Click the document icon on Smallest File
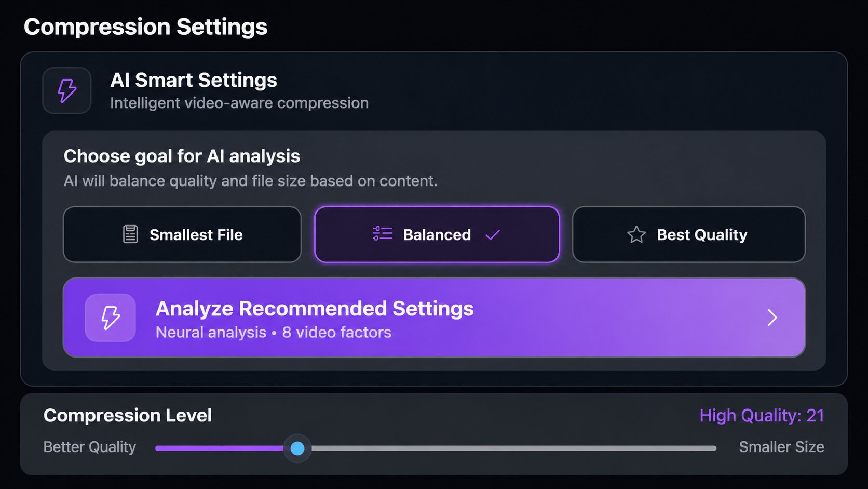 point(130,234)
